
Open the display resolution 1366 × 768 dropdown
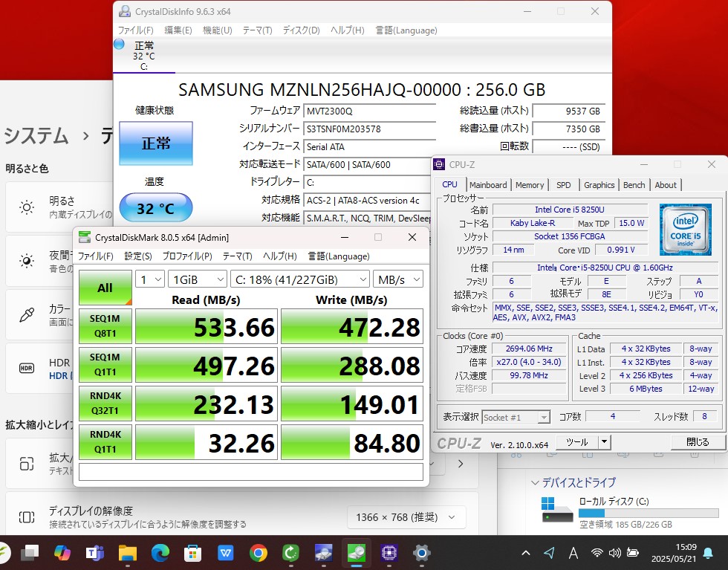[x=406, y=517]
